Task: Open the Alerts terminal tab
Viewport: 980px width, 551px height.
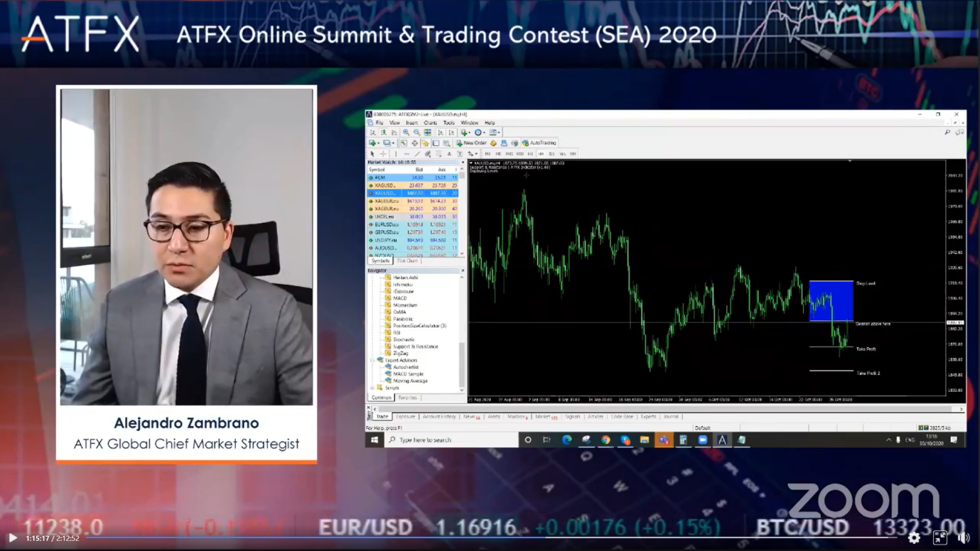Action: coord(494,417)
